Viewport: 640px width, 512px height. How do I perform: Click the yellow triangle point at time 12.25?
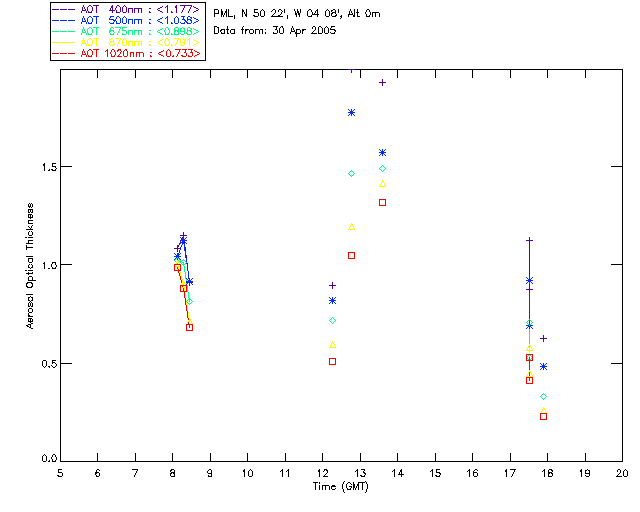[333, 345]
